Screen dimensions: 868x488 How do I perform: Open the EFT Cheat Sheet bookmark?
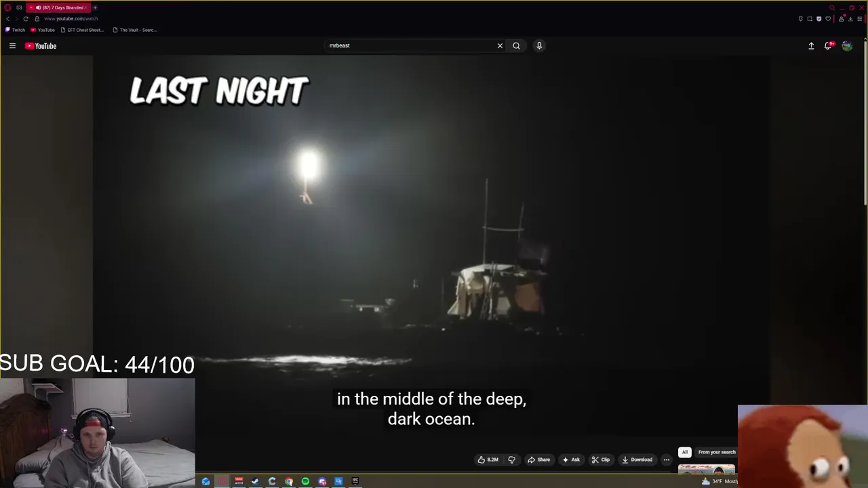tap(82, 30)
